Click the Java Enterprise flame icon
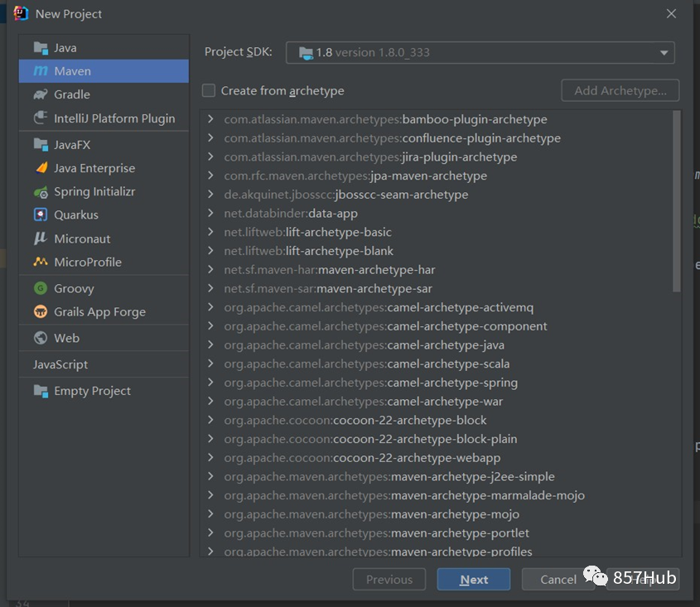The image size is (700, 607). [x=41, y=168]
